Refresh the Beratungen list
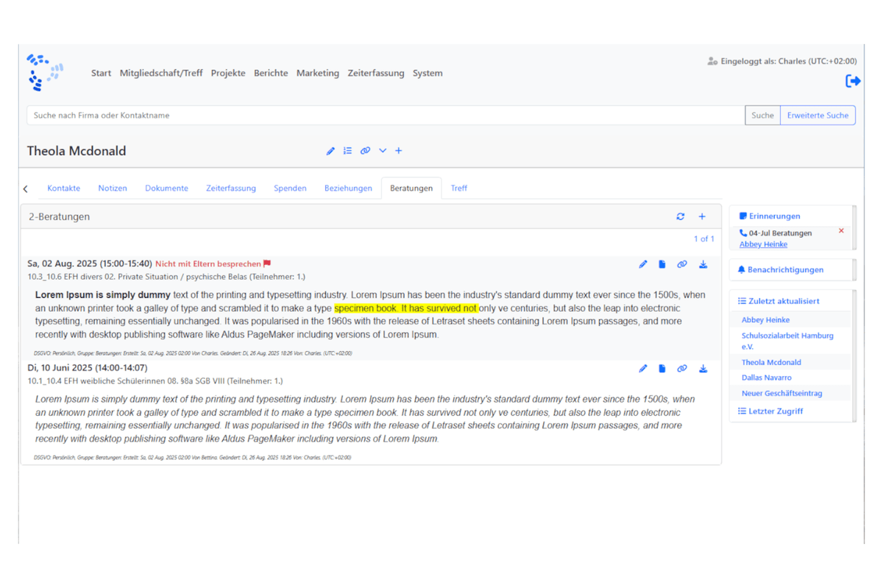Viewport: 883px width, 588px height. (x=680, y=216)
